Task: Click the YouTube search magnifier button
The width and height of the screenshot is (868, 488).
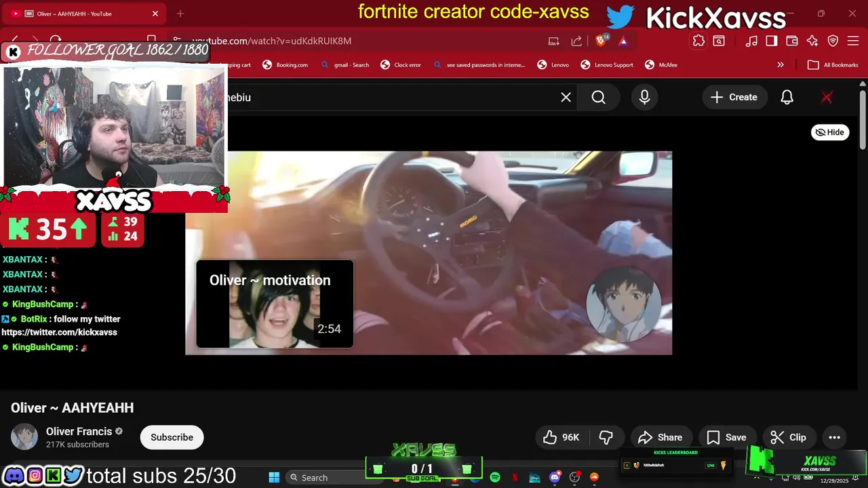Action: click(598, 97)
